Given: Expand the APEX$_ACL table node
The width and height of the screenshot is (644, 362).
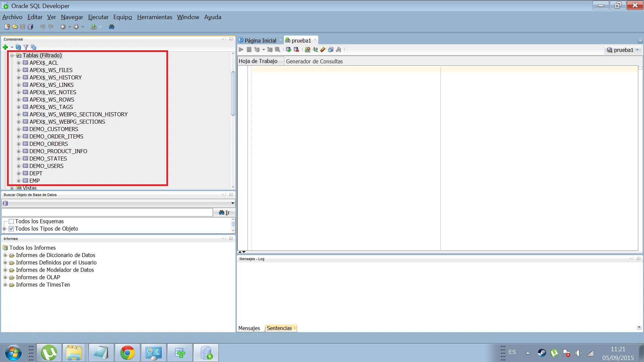Looking at the screenshot, I should tap(19, 63).
